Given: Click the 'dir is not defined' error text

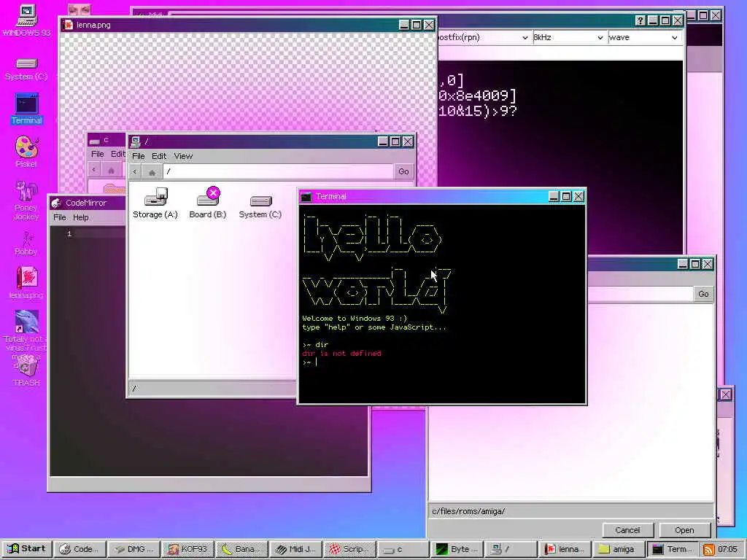Looking at the screenshot, I should pyautogui.click(x=341, y=354).
